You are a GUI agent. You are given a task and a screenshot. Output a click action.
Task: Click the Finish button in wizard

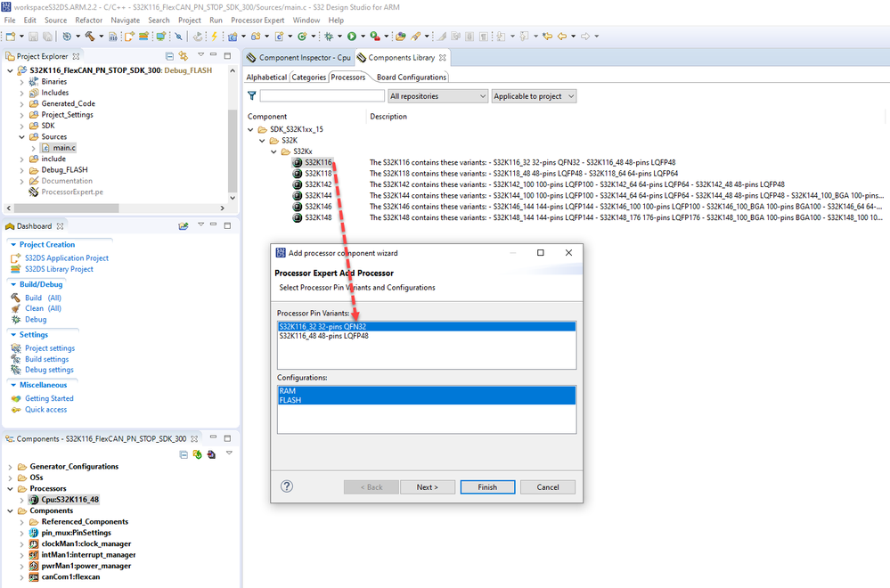(487, 487)
